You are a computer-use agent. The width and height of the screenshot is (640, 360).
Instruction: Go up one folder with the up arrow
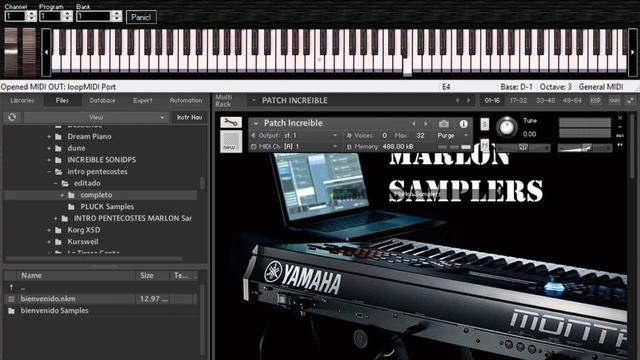click(11, 287)
